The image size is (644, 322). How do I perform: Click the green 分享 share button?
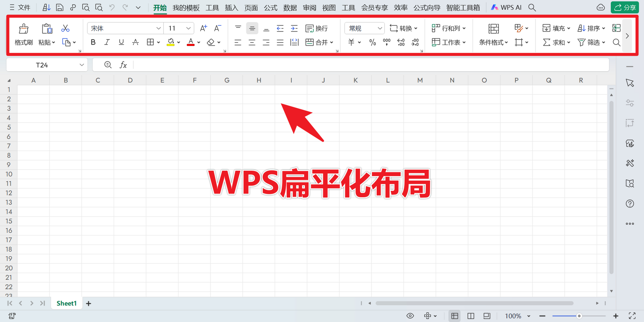click(x=625, y=8)
